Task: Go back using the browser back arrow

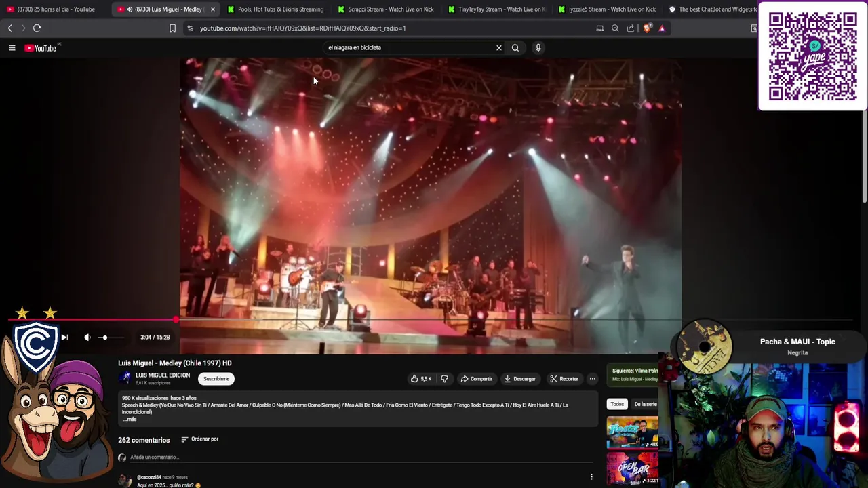Action: point(9,28)
